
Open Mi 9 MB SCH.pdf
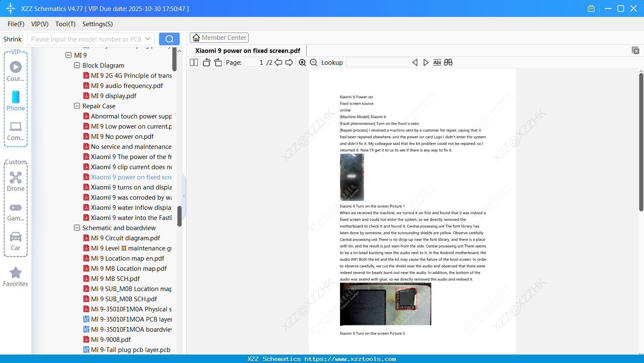[x=115, y=279]
